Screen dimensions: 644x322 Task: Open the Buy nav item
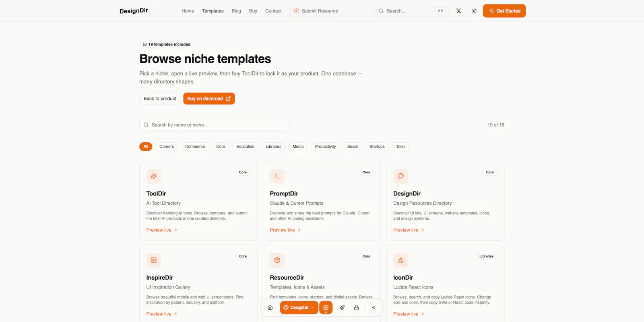pyautogui.click(x=253, y=11)
